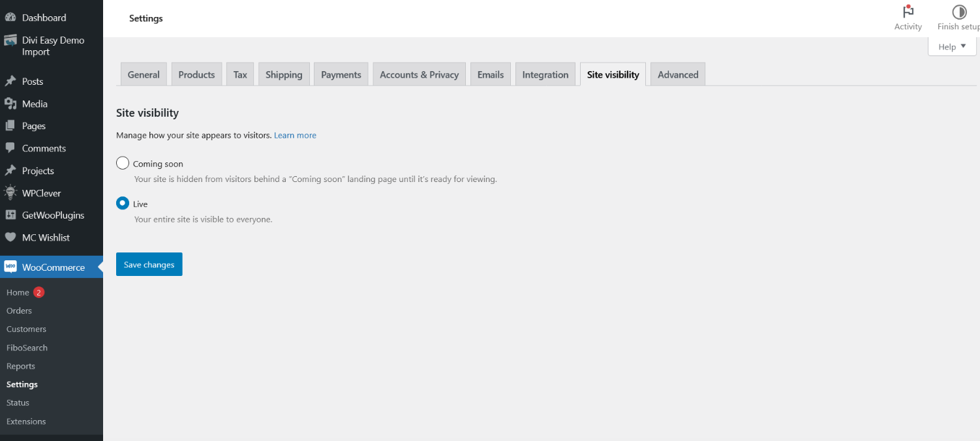The height and width of the screenshot is (441, 980).
Task: Open the Payments tab
Action: coord(341,74)
